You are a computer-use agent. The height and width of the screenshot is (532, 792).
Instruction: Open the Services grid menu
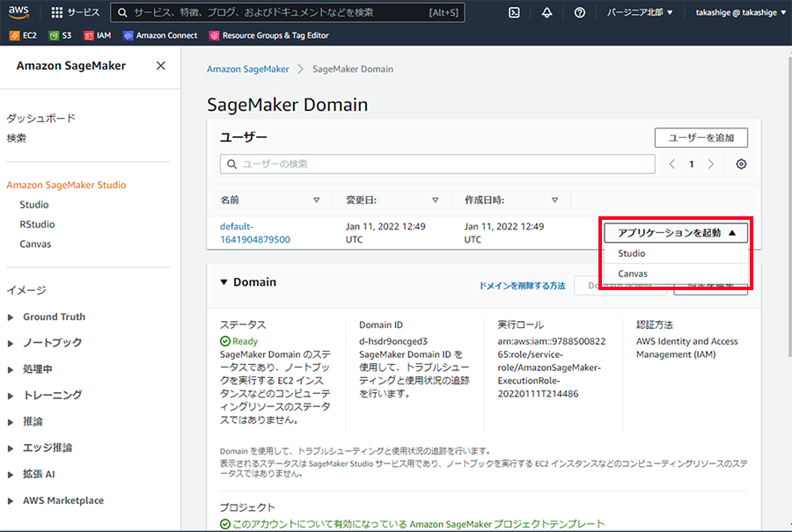click(x=76, y=12)
